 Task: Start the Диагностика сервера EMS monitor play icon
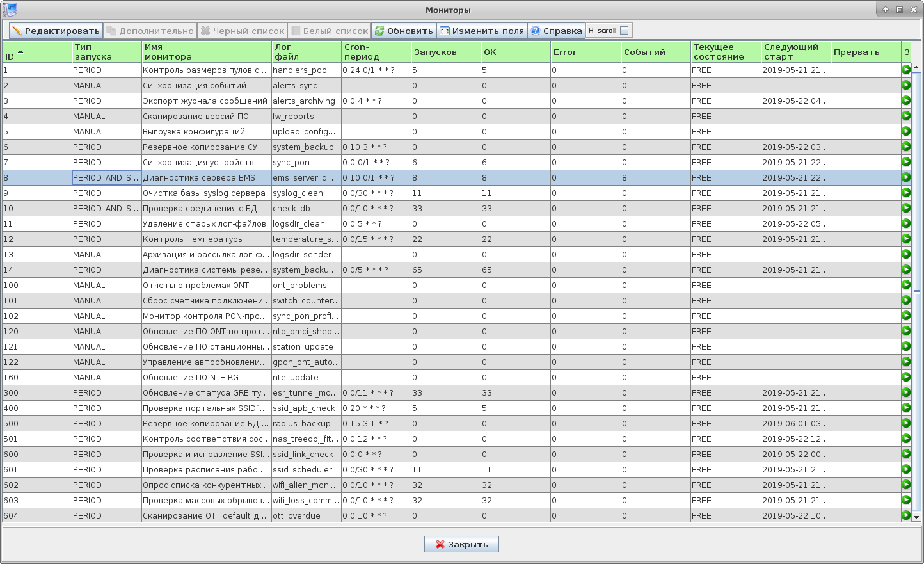905,177
